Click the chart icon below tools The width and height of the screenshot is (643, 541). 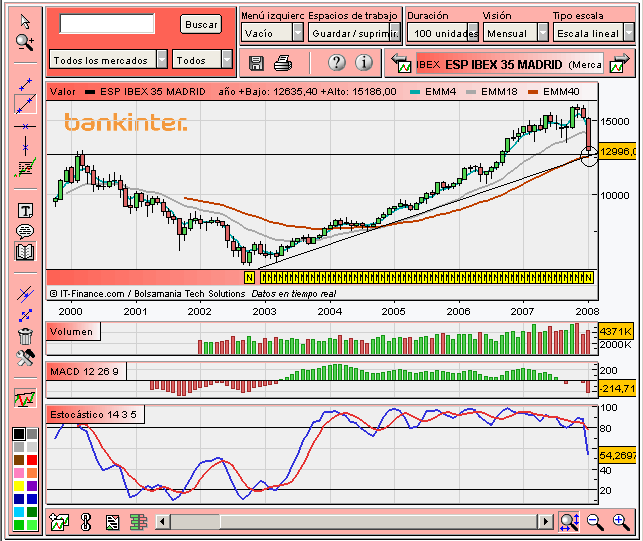tap(25, 398)
